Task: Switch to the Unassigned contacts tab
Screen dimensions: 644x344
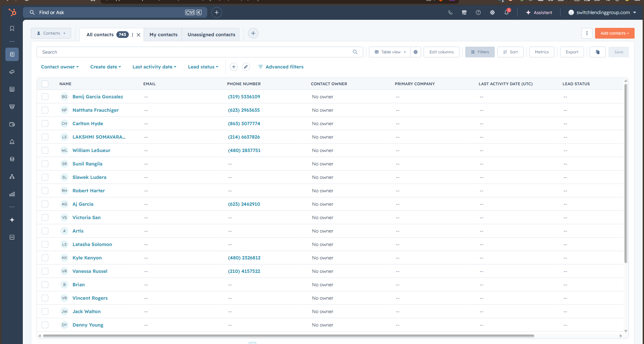Action: point(211,35)
